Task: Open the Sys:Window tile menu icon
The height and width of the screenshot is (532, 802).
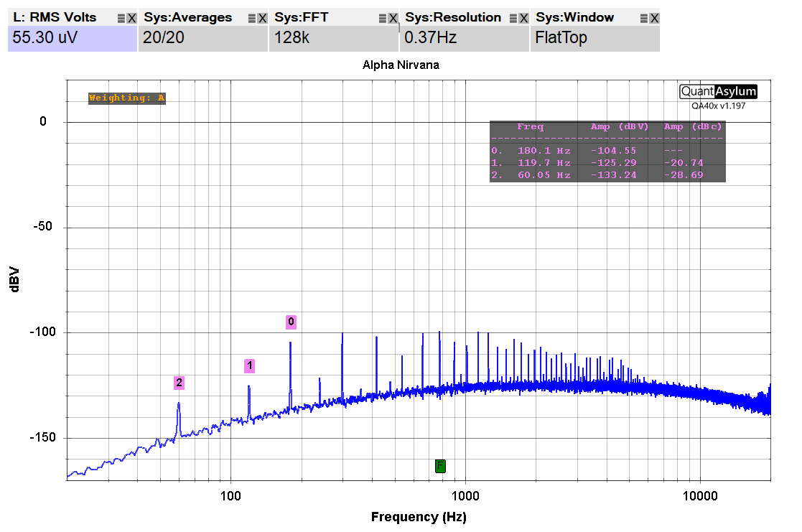Action: pyautogui.click(x=644, y=19)
